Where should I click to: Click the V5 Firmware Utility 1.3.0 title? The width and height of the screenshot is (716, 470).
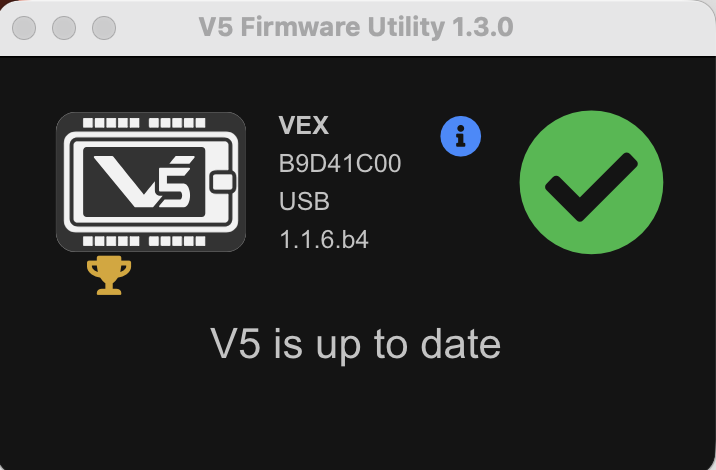(356, 27)
